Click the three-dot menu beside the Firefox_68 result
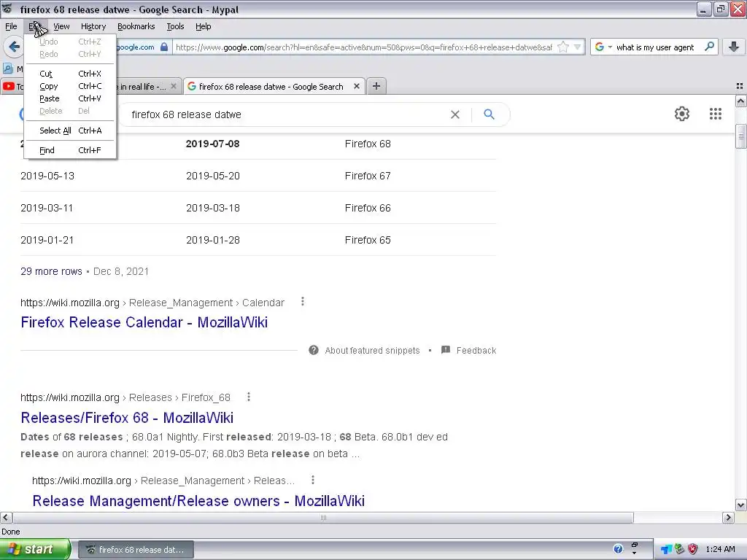This screenshot has width=747, height=560. pyautogui.click(x=249, y=397)
